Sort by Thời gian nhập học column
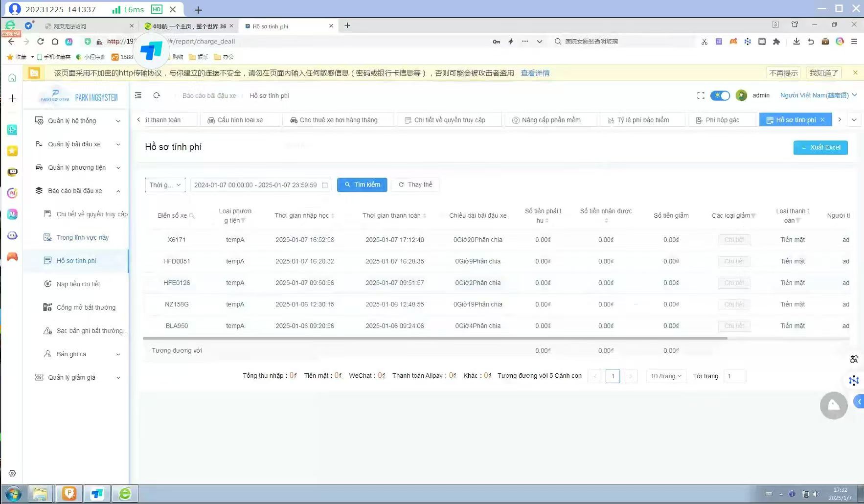 [x=333, y=216]
